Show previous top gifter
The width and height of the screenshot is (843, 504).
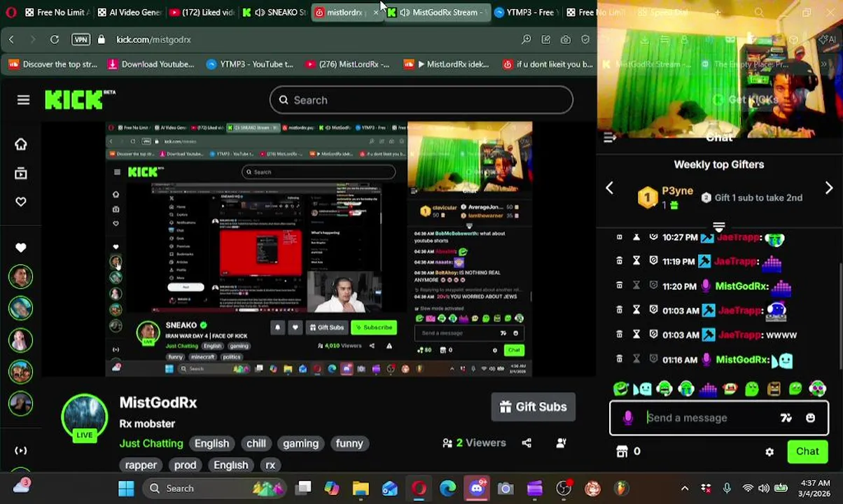(x=609, y=188)
